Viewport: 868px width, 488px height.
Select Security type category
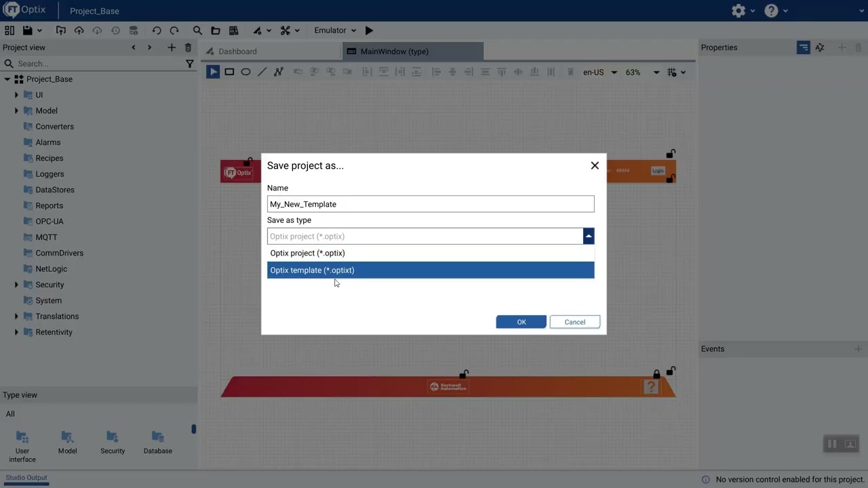[113, 443]
